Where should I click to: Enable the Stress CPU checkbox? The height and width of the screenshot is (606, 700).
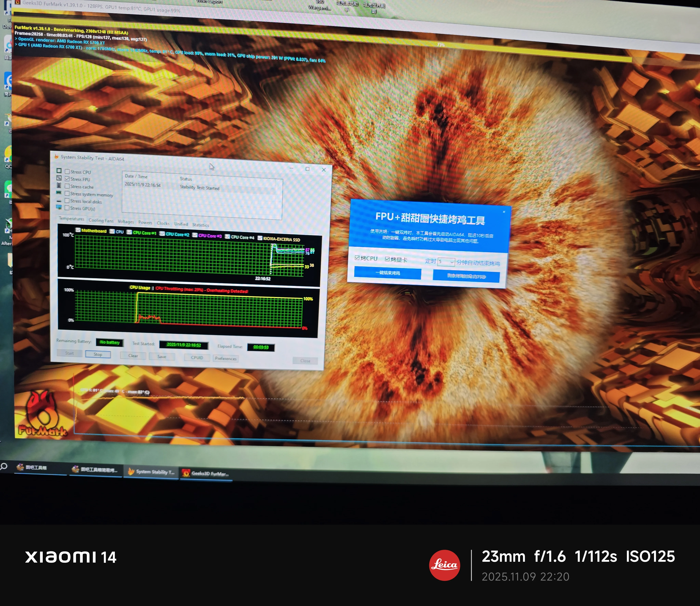[67, 171]
